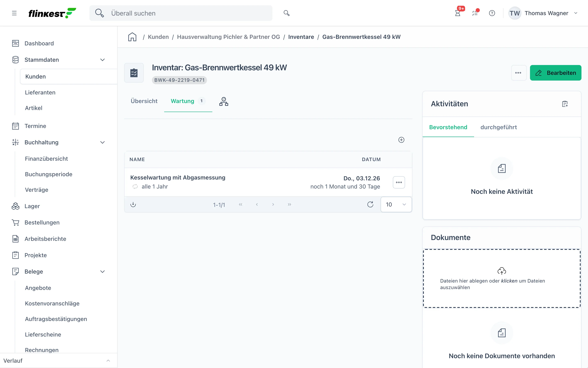Image resolution: width=588 pixels, height=368 pixels.
Task: Show the durchgeführt activities tab
Action: click(x=499, y=127)
